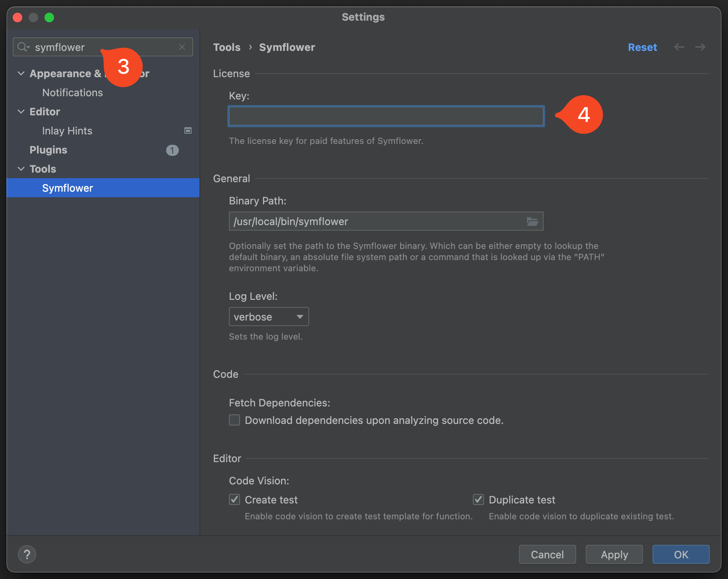Viewport: 728px width, 579px height.
Task: Click the "Fetch Dependencies:" label
Action: 279,402
